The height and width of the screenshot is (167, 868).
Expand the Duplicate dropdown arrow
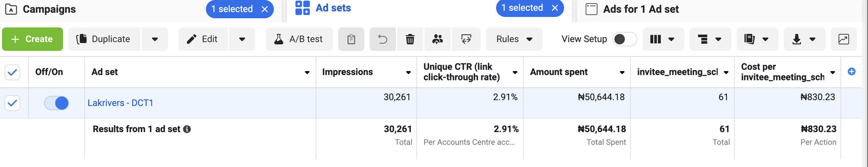click(155, 39)
